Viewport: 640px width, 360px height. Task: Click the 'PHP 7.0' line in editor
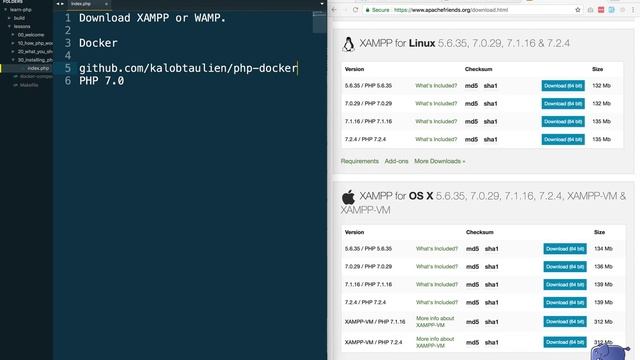coord(102,81)
